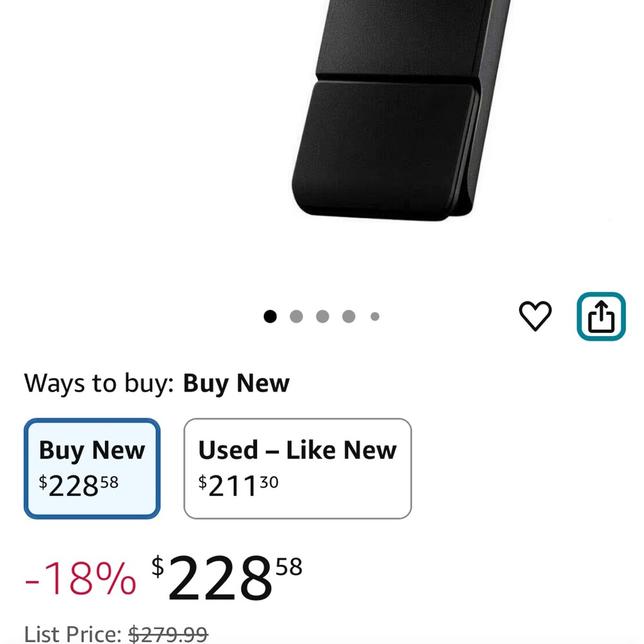The image size is (644, 644).
Task: Select the first black carousel dot
Action: (x=270, y=316)
